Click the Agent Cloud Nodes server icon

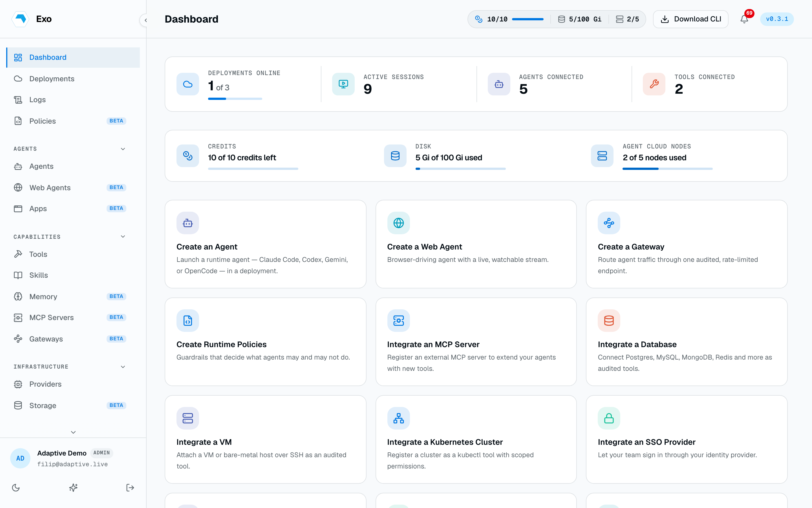point(602,156)
